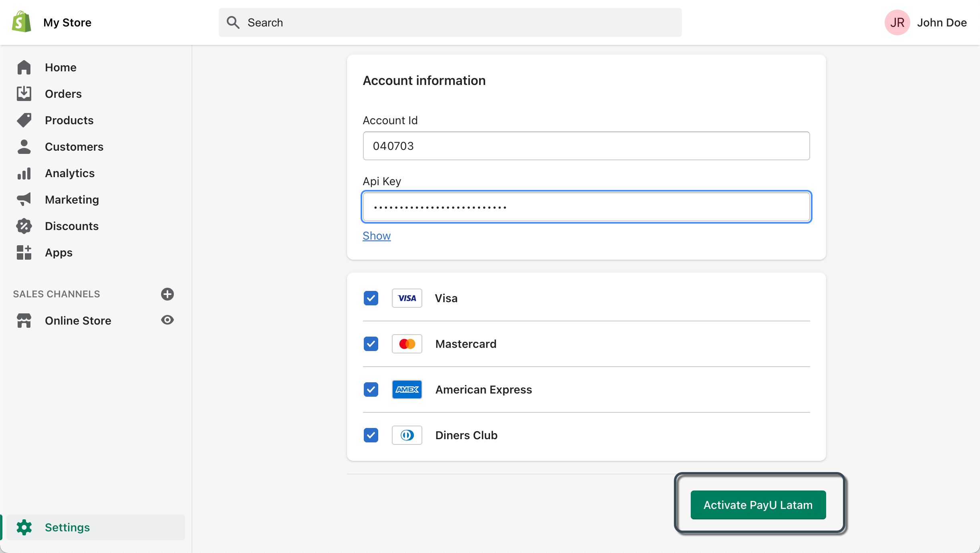View online store via eye icon
Viewport: 980px width, 553px height.
(x=167, y=320)
